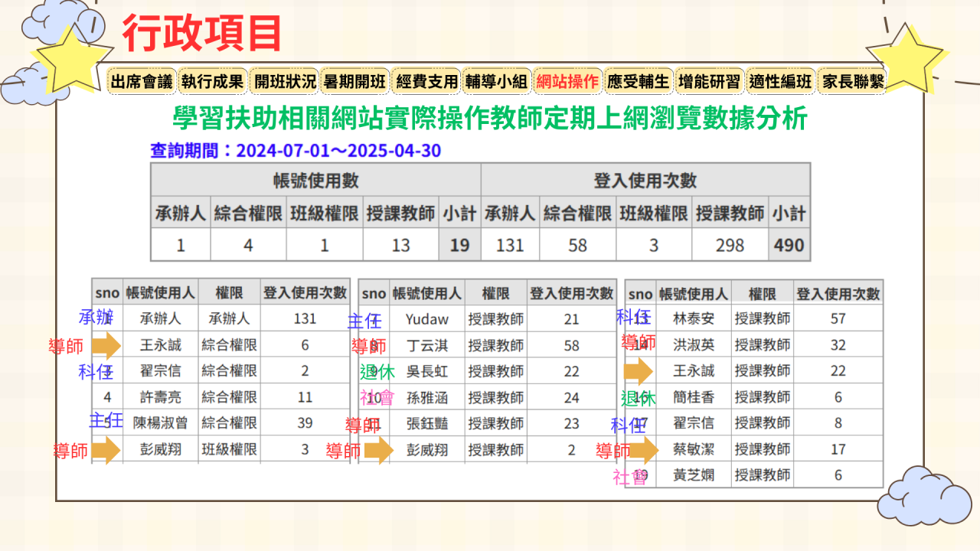Select the highlighted 網站操作 tab

pyautogui.click(x=567, y=81)
